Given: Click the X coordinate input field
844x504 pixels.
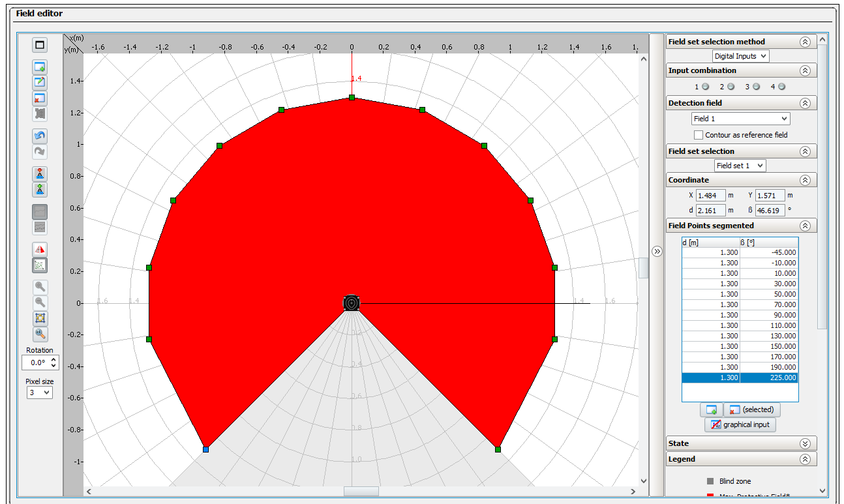Looking at the screenshot, I should pyautogui.click(x=711, y=195).
